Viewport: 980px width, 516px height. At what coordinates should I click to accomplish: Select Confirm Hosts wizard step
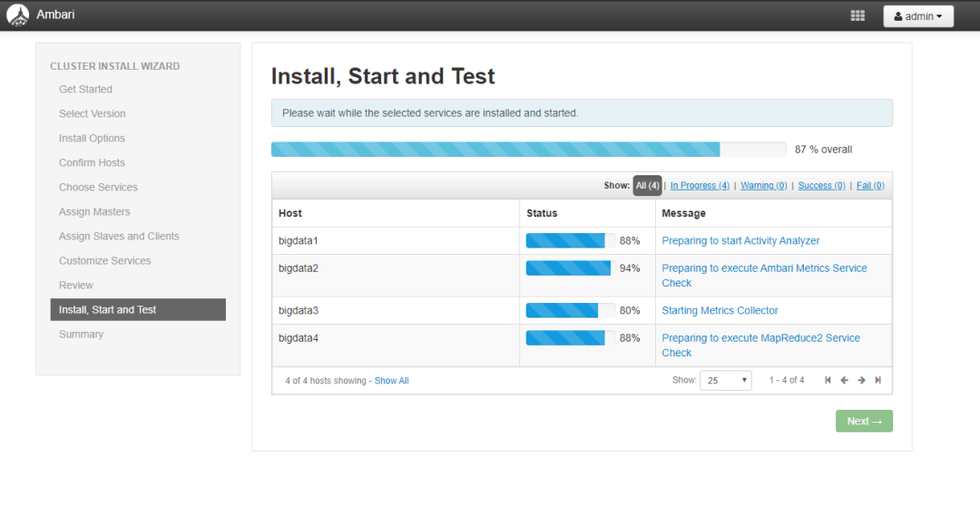[92, 162]
